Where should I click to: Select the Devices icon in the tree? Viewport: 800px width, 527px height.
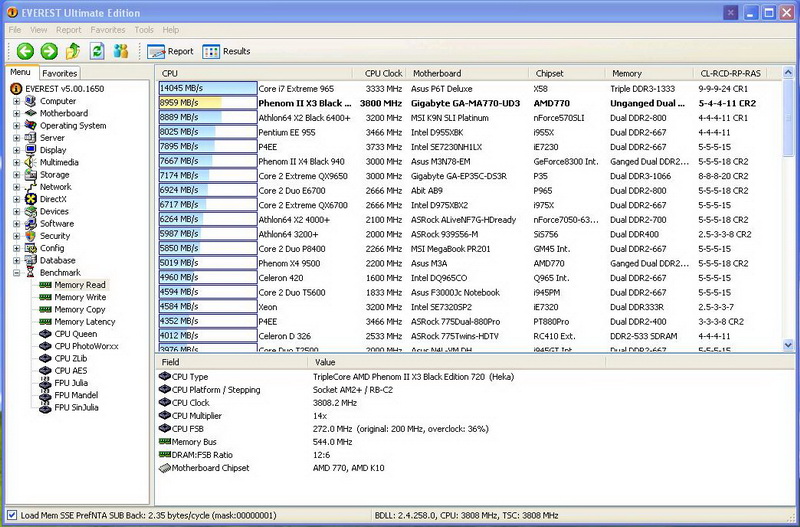coord(31,211)
